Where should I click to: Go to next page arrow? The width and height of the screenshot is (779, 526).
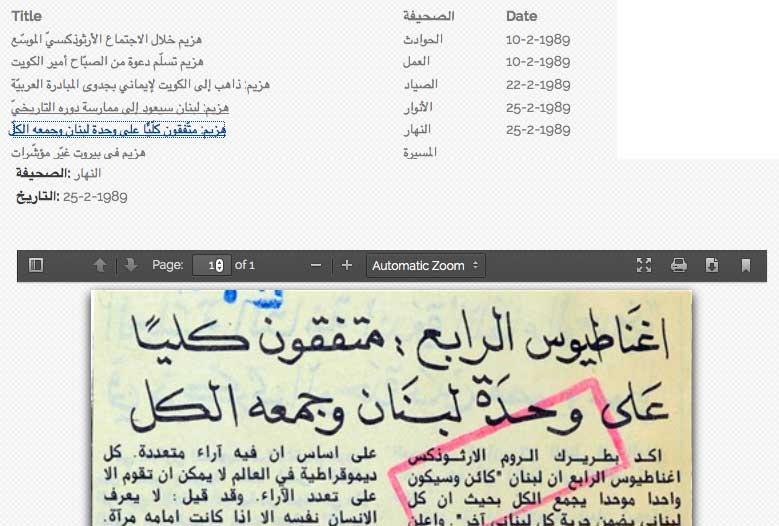point(131,265)
